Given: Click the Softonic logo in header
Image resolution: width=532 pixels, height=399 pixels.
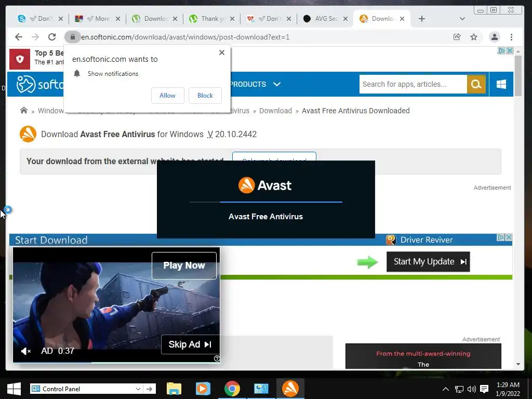Looking at the screenshot, I should (39, 84).
